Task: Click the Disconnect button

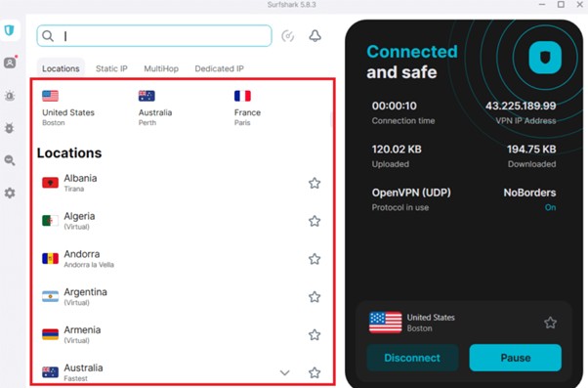Action: [412, 358]
